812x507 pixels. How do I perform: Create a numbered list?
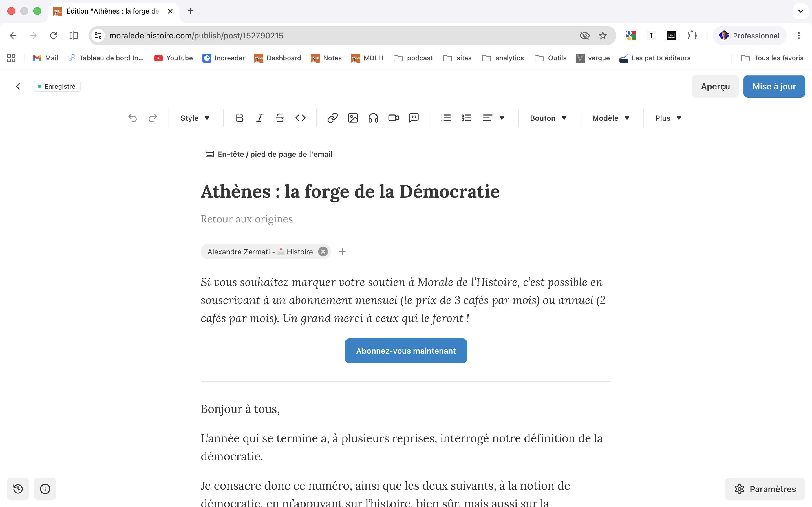(x=466, y=118)
